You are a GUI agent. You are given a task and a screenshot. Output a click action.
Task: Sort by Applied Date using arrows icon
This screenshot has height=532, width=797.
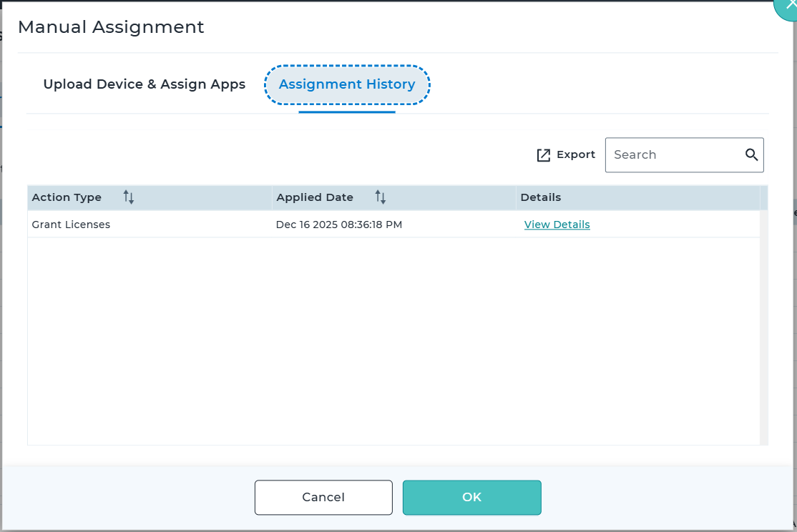[381, 197]
